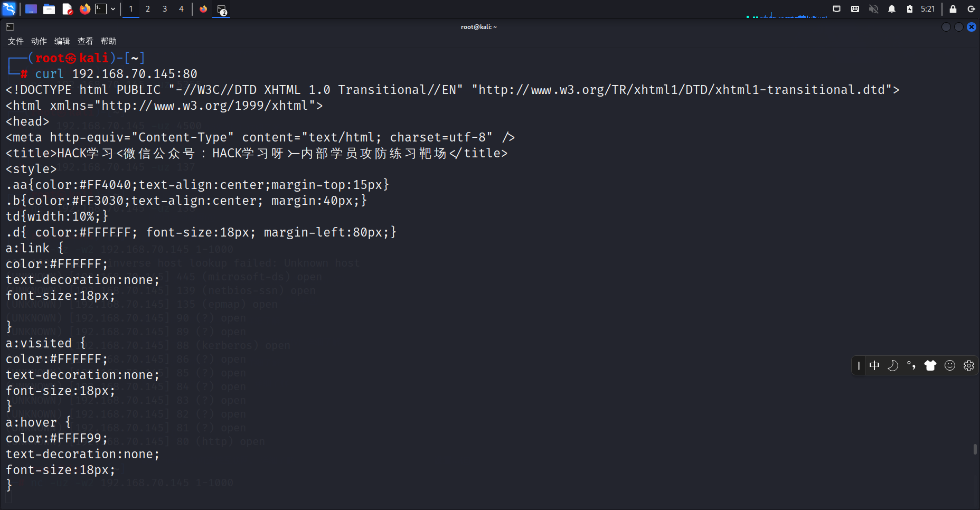Open the battery power indicator menu
The width and height of the screenshot is (980, 510).
click(910, 8)
